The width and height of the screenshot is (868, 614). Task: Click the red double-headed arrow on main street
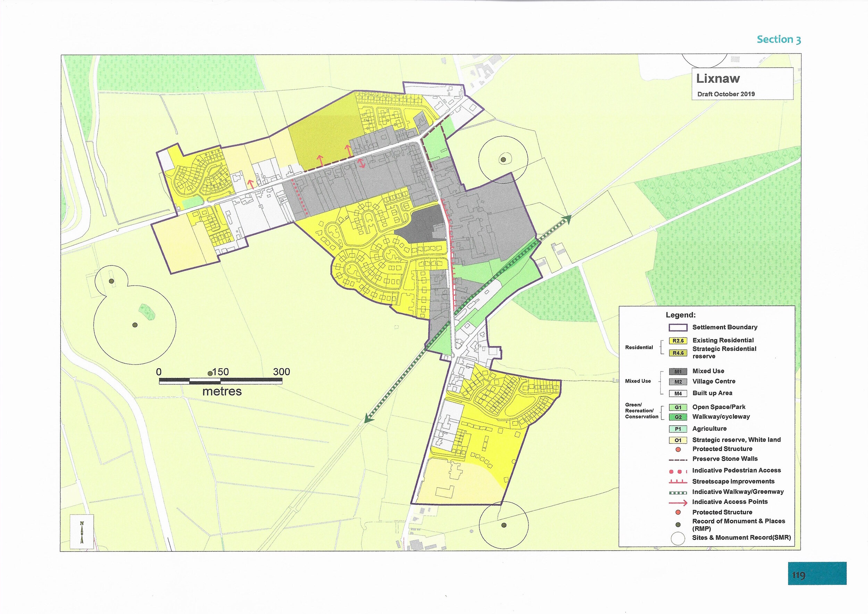click(x=361, y=163)
